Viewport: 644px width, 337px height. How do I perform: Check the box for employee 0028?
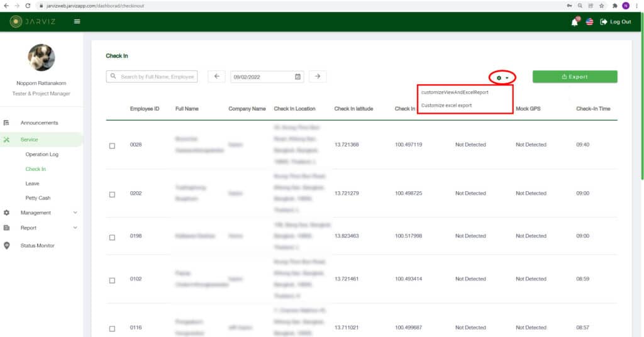pyautogui.click(x=113, y=146)
